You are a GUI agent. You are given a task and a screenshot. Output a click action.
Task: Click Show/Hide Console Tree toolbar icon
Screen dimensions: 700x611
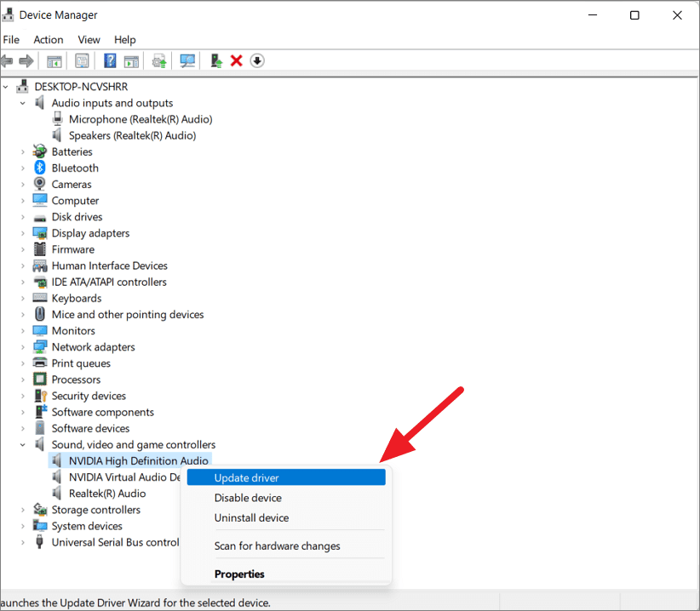(x=54, y=61)
